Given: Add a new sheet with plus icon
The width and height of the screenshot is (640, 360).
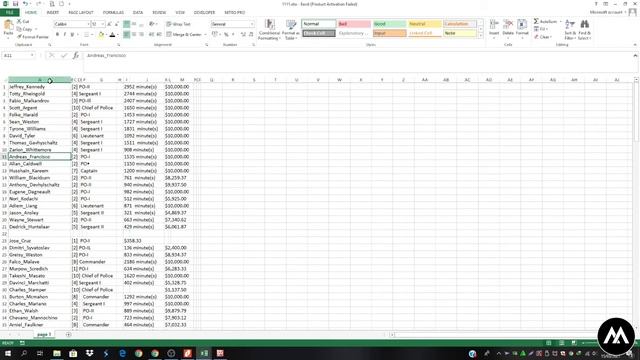Looking at the screenshot, I should [x=68, y=335].
